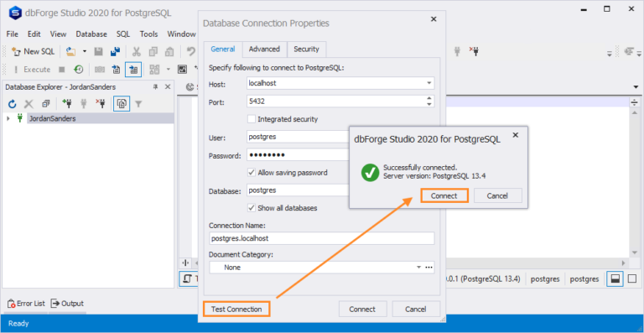Image resolution: width=644 pixels, height=333 pixels.
Task: Click Connect in Database Connection Properties dialog
Action: [362, 310]
